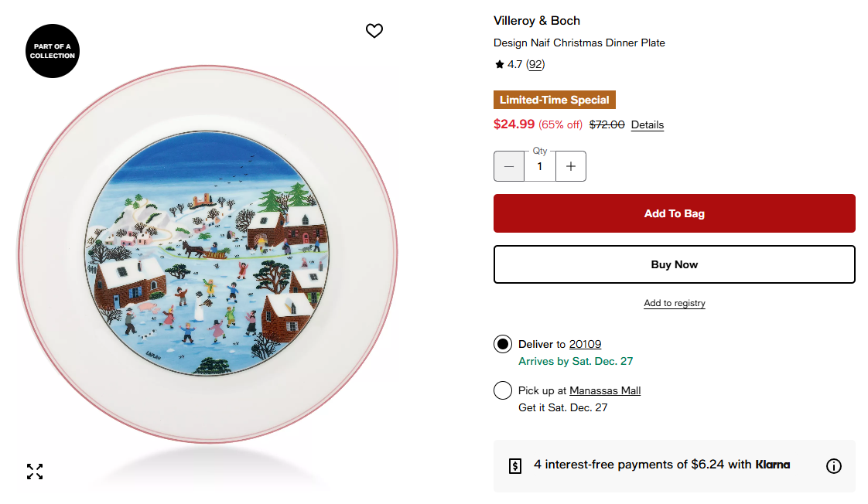Click the heart favorite icon
Viewport: 868px width, 504px height.
click(x=374, y=31)
